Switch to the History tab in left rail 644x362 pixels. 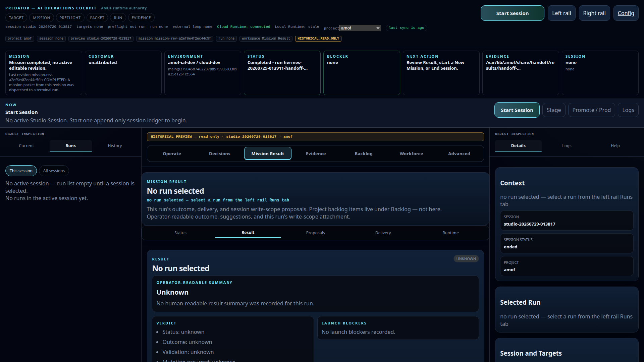[115, 146]
